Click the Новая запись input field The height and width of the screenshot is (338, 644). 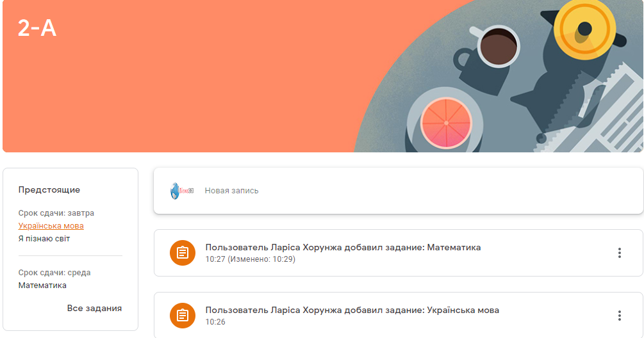398,191
